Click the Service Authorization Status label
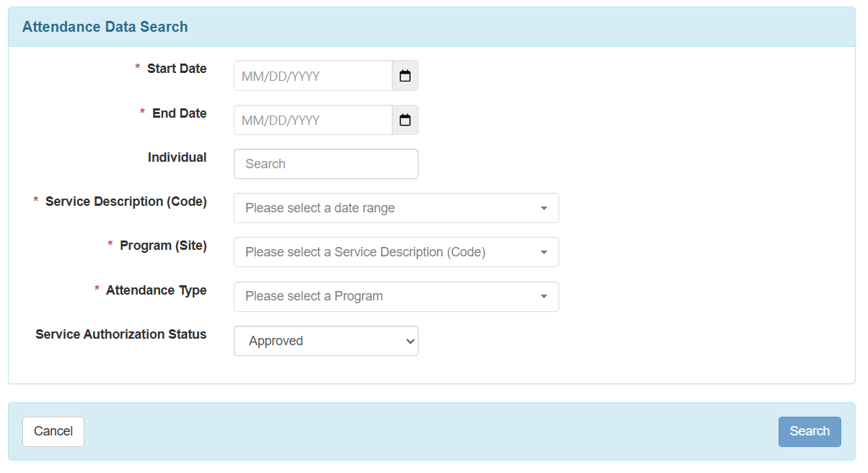This screenshot has height=473, width=868. [x=121, y=334]
